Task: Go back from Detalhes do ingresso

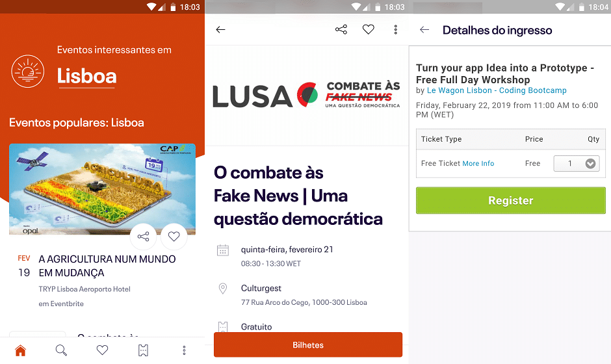Action: (x=424, y=30)
